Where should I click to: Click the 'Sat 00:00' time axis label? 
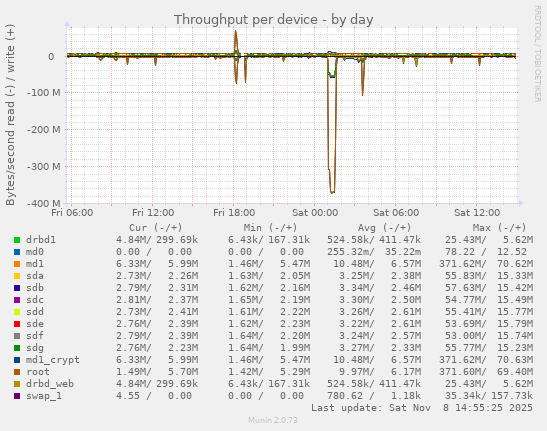315,213
